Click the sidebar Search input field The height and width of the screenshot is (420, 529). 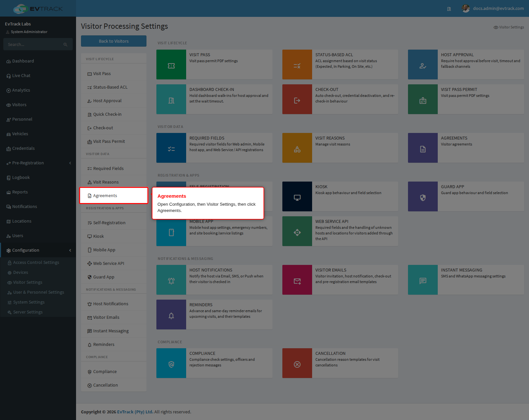33,44
